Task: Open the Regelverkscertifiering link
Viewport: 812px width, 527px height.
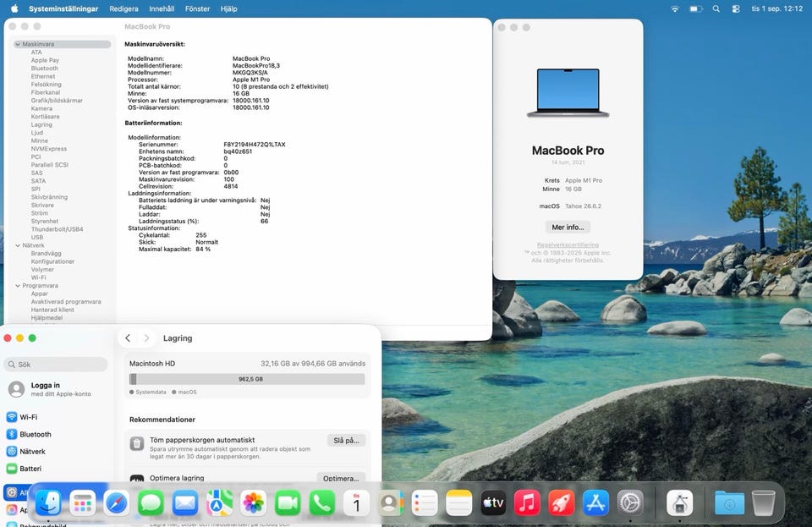Action: pos(568,244)
